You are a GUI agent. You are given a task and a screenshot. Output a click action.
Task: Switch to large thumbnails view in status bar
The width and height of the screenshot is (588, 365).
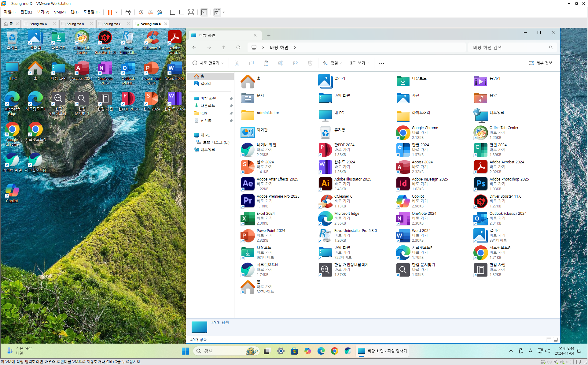coord(556,340)
